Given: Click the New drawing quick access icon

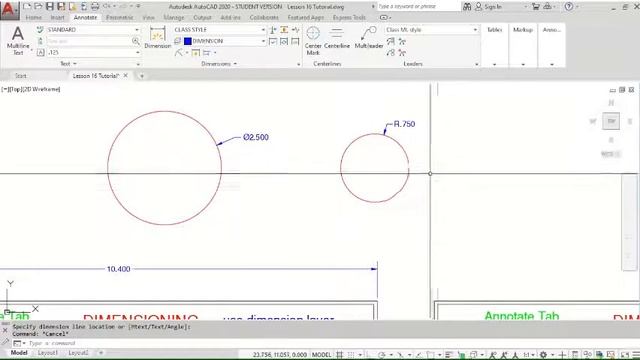Looking at the screenshot, I should point(27,6).
